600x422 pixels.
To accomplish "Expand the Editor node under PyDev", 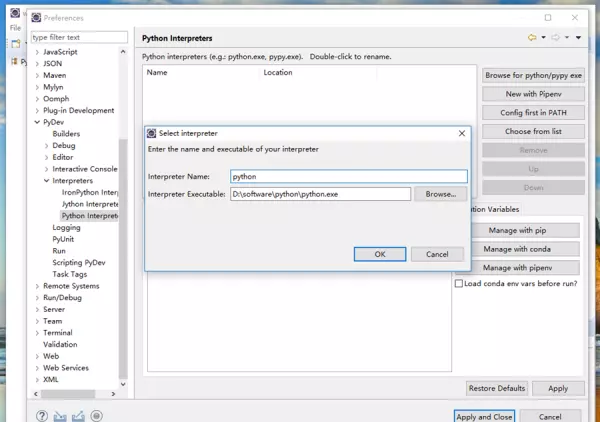I will tap(46, 157).
